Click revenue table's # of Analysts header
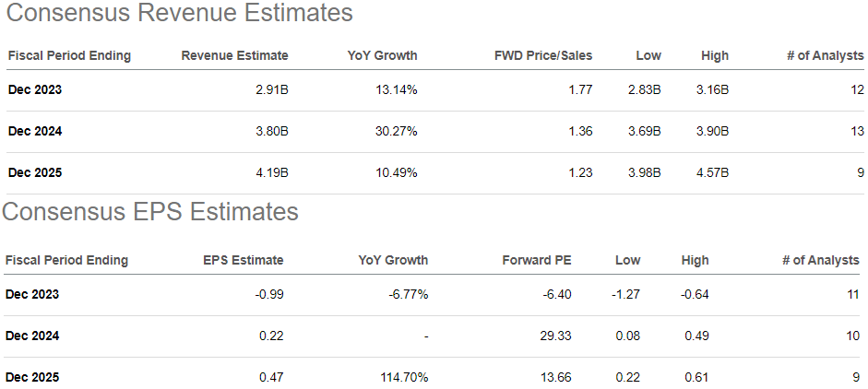This screenshot has height=389, width=868. 825,55
